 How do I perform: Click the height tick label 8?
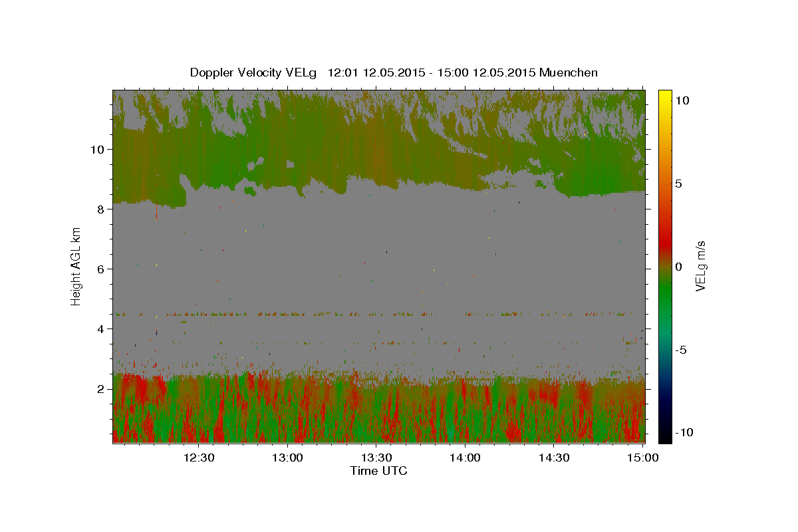(x=101, y=209)
